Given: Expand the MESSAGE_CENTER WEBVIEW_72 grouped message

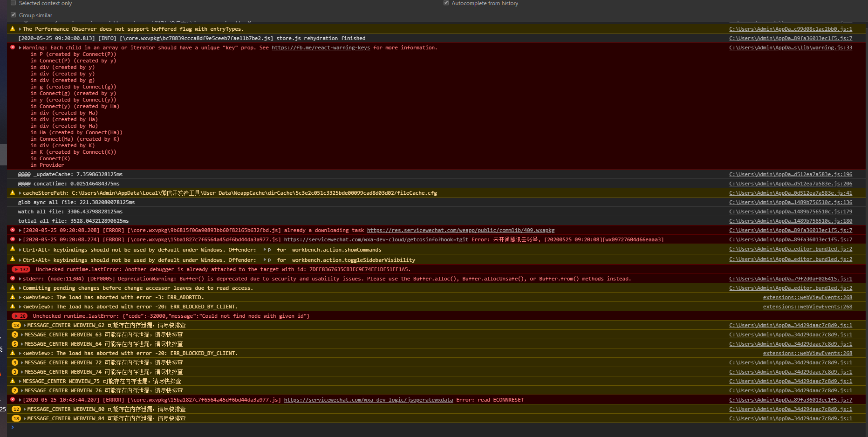Looking at the screenshot, I should pyautogui.click(x=22, y=362).
